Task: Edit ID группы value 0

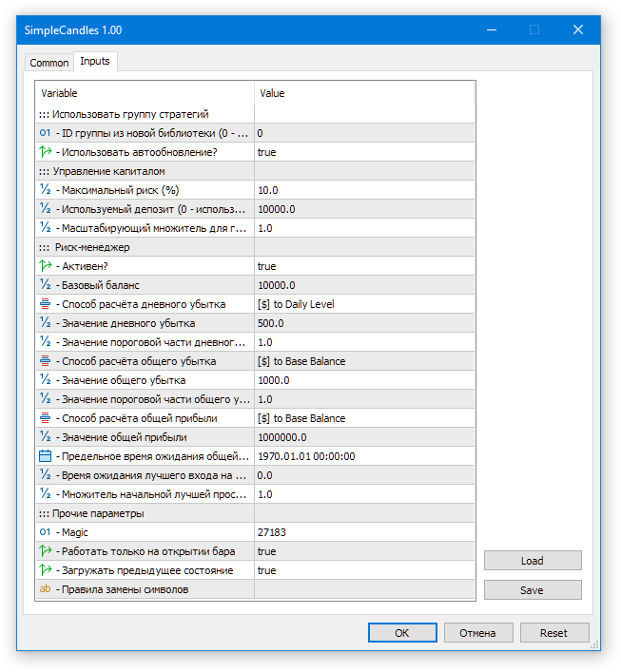Action: click(364, 133)
